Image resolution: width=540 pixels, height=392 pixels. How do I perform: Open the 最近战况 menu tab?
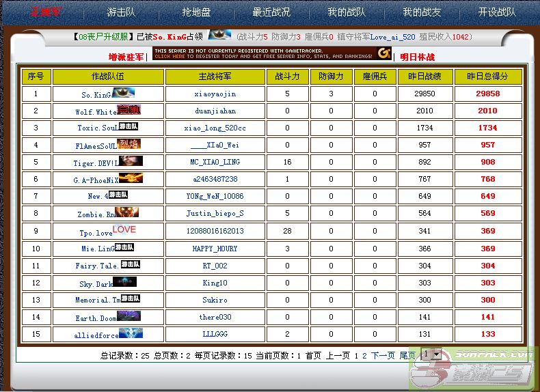click(x=271, y=12)
